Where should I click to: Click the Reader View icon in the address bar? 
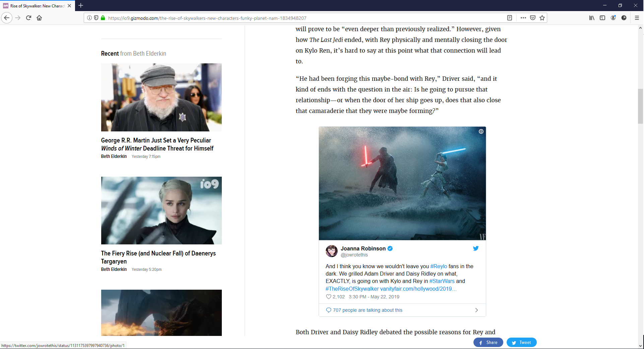point(510,18)
